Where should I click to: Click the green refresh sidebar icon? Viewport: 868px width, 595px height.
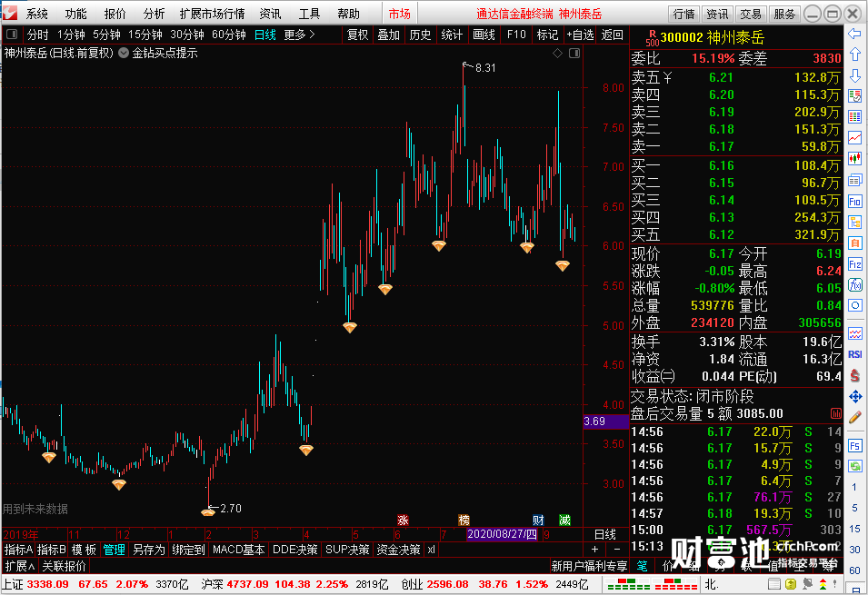[854, 466]
